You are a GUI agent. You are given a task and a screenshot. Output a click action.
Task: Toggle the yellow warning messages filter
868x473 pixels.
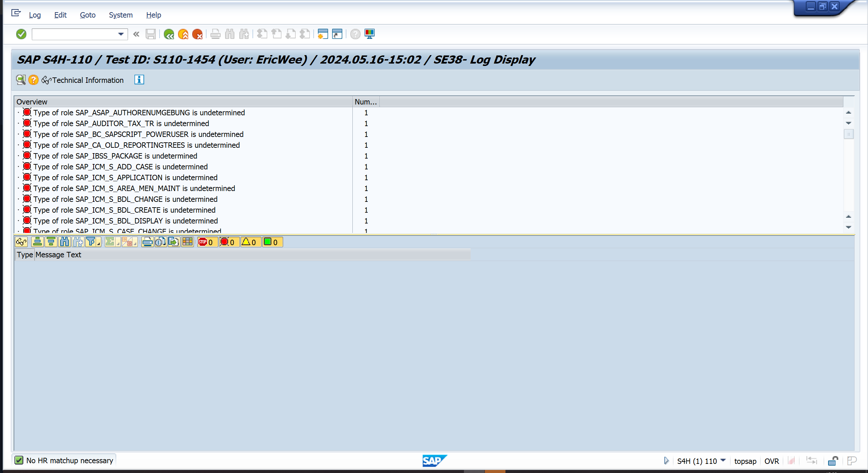click(249, 242)
